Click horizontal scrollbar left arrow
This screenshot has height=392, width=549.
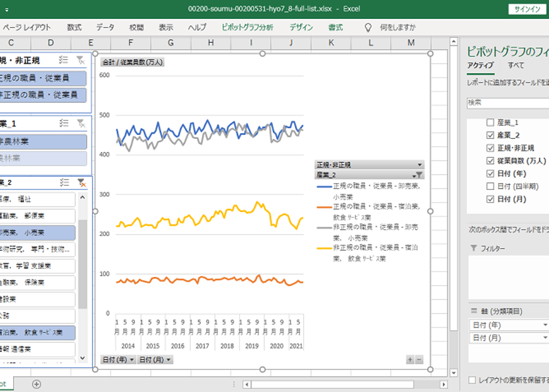click(247, 384)
